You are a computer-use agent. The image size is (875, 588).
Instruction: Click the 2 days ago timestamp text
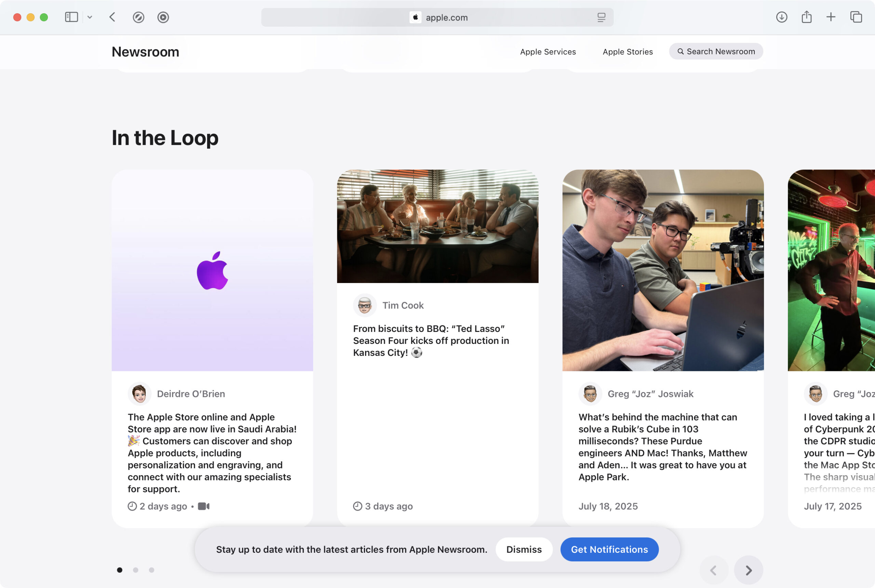click(163, 506)
